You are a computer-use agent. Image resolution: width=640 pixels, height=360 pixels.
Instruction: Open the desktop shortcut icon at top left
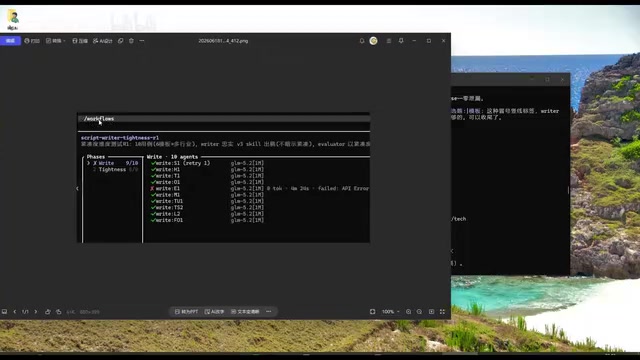(13, 20)
